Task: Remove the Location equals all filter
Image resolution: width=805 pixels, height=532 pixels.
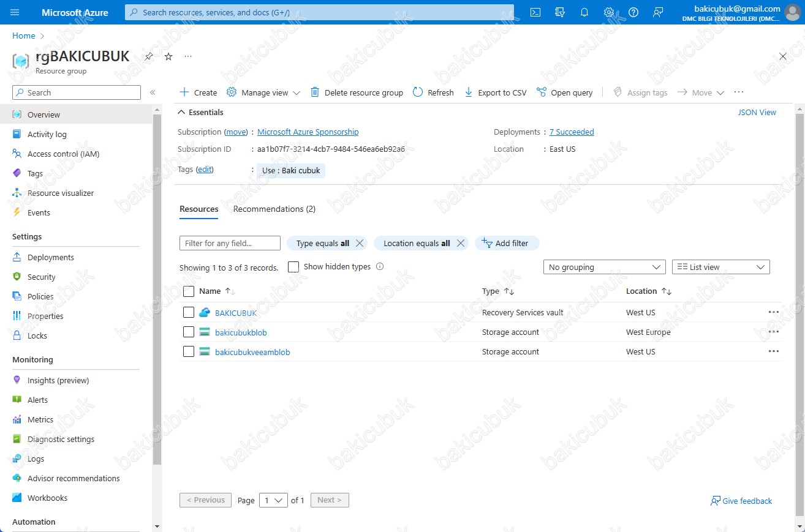Action: point(460,243)
